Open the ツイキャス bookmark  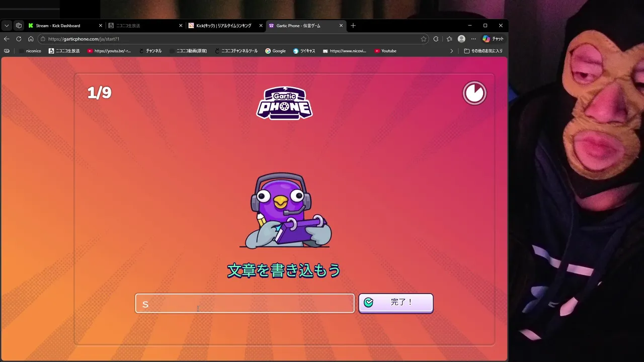pyautogui.click(x=304, y=51)
